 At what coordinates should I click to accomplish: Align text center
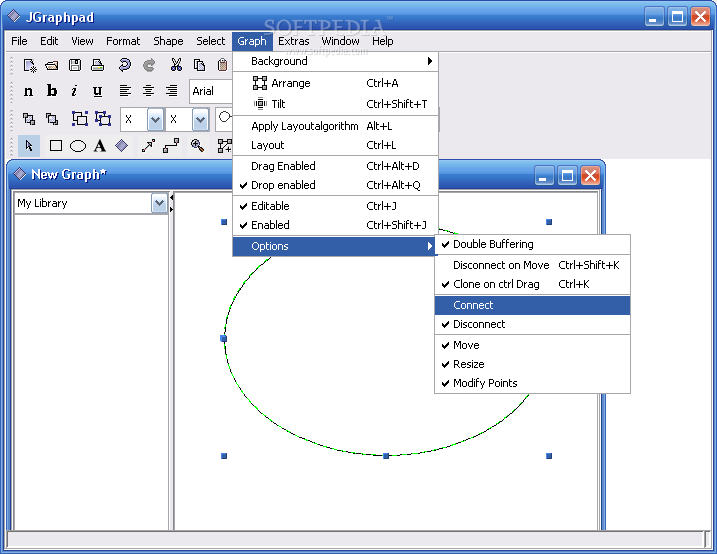pyautogui.click(x=148, y=91)
